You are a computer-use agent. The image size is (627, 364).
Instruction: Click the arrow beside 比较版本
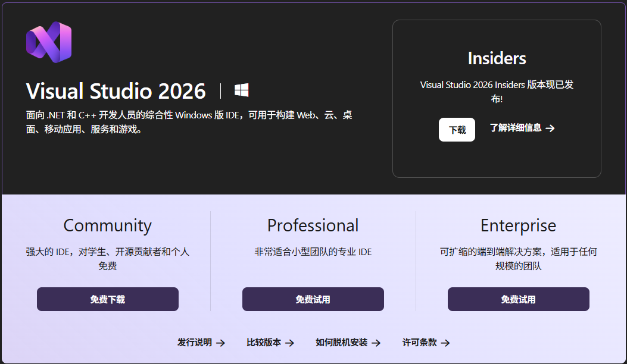coord(291,343)
